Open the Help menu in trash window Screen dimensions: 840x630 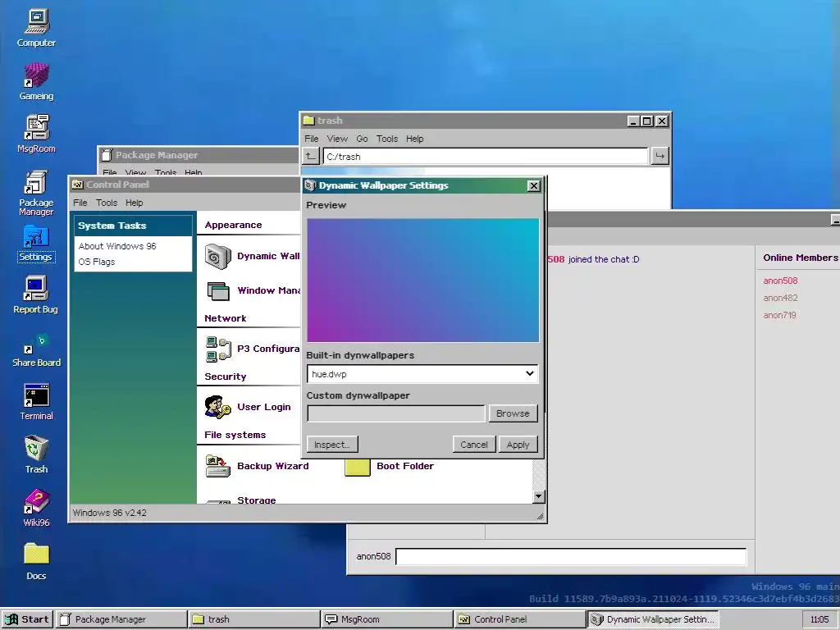pos(414,139)
